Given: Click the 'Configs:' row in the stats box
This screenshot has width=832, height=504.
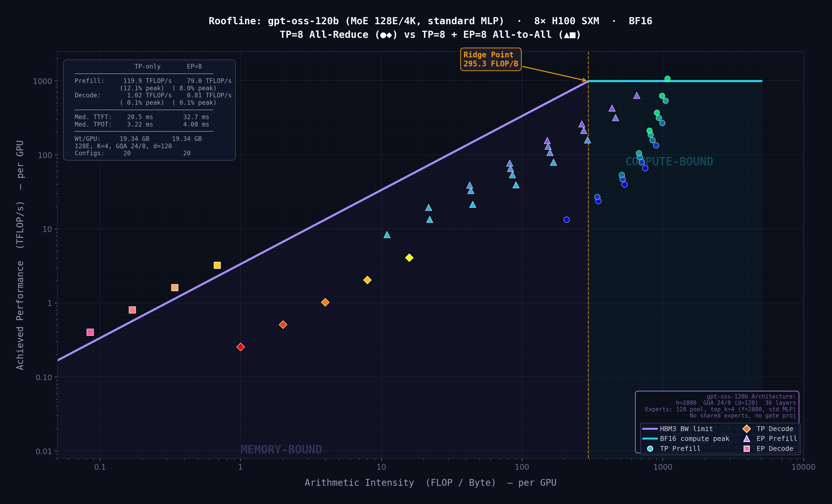Looking at the screenshot, I should click(132, 153).
